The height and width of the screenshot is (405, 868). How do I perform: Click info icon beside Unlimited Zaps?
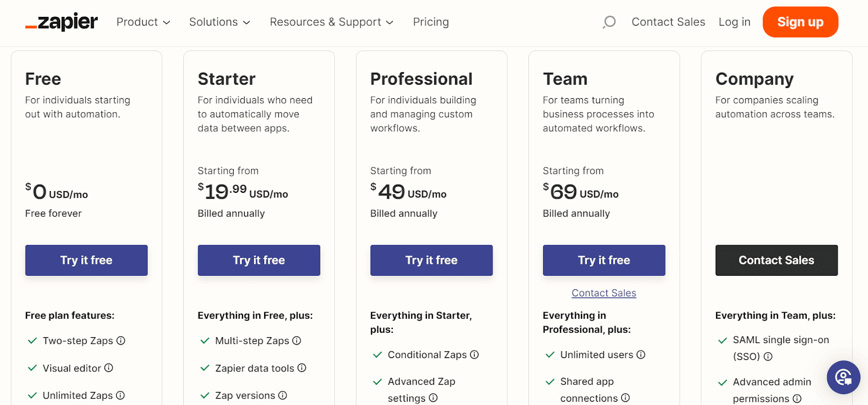click(120, 395)
